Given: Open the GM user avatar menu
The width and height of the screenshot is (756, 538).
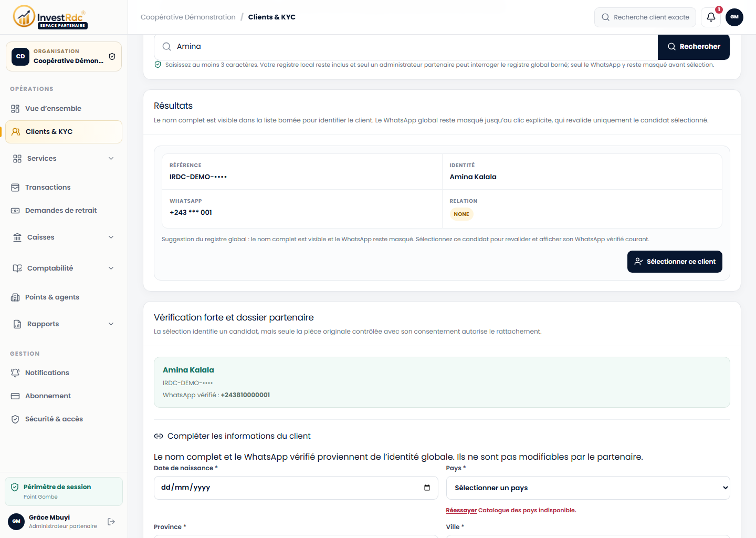Looking at the screenshot, I should (734, 17).
